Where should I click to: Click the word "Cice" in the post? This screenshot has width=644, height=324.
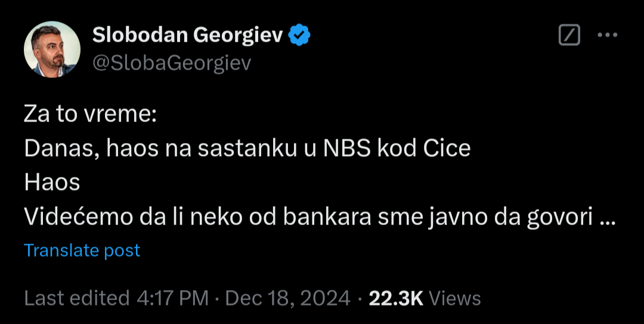pyautogui.click(x=447, y=148)
